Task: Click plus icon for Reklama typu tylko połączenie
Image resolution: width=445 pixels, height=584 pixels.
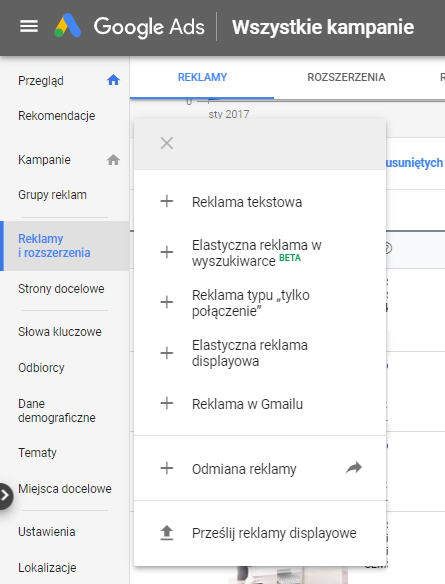Action: point(167,302)
